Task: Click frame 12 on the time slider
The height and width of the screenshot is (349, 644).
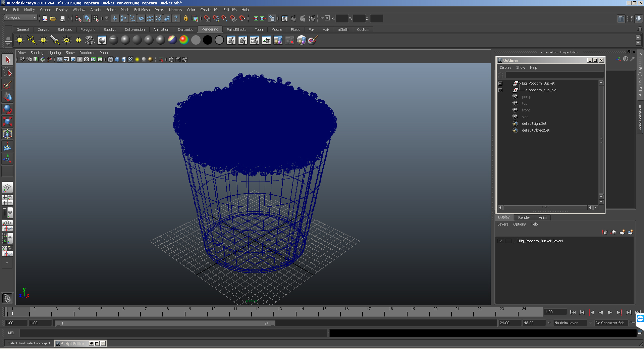Action: pos(258,312)
